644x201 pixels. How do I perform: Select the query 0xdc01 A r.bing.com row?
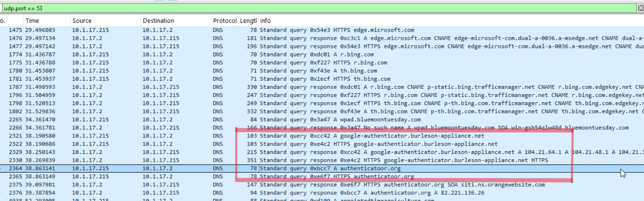[322, 54]
